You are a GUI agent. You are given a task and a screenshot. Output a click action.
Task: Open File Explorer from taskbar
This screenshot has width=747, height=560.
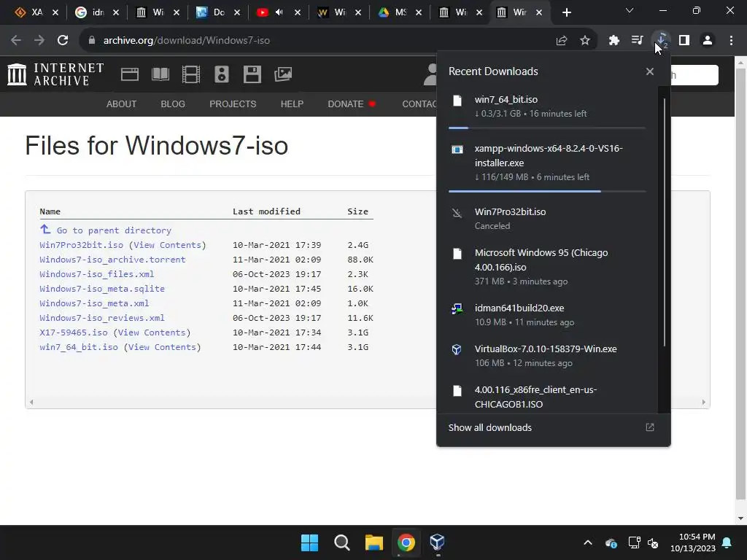[x=374, y=542]
